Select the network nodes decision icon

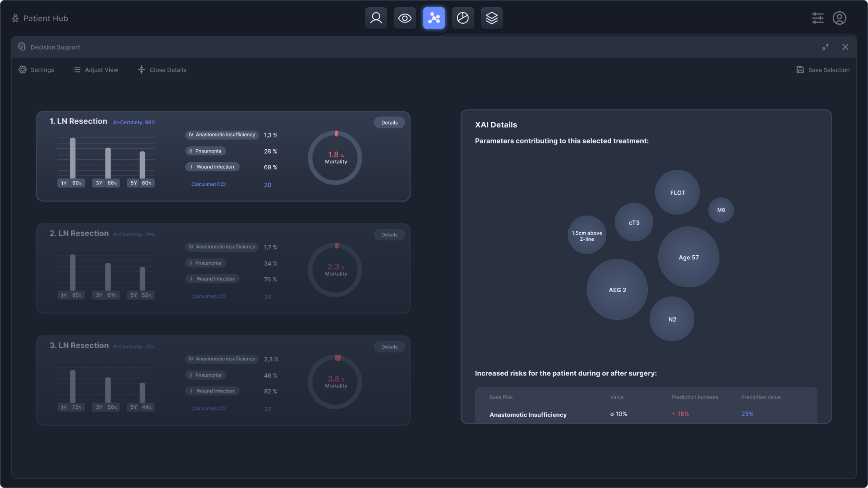coord(434,18)
